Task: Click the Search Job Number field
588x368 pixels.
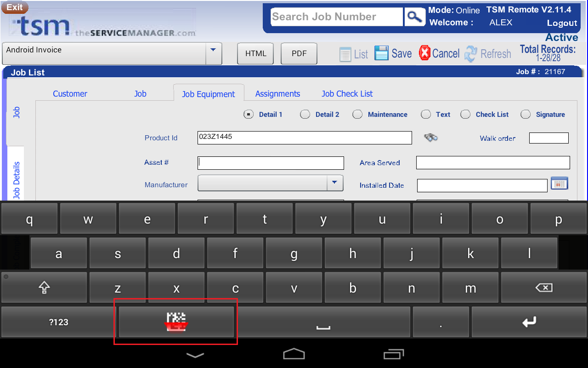Action: tap(336, 17)
